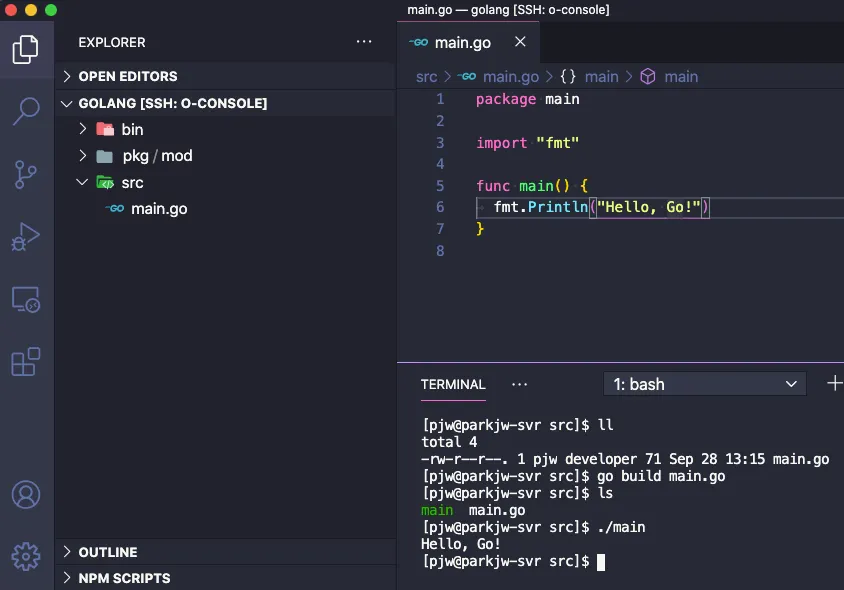Expand the pkg/mod folder chevron

[82, 156]
